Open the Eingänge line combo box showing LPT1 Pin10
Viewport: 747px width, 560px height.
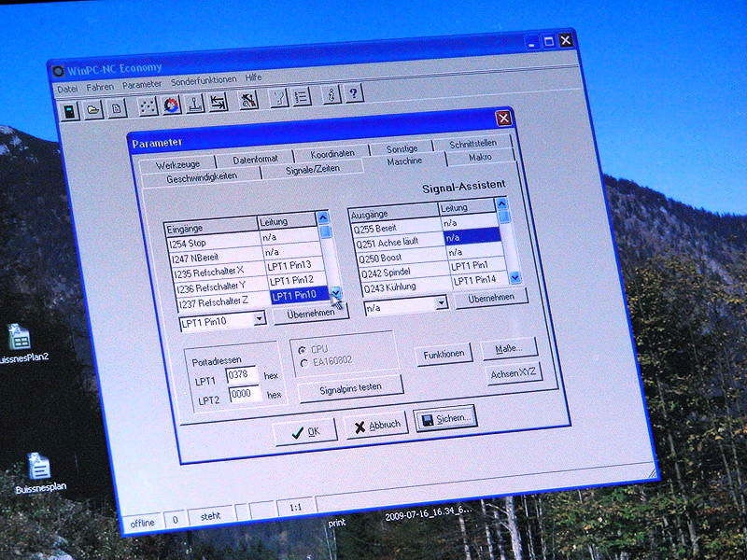222,321
